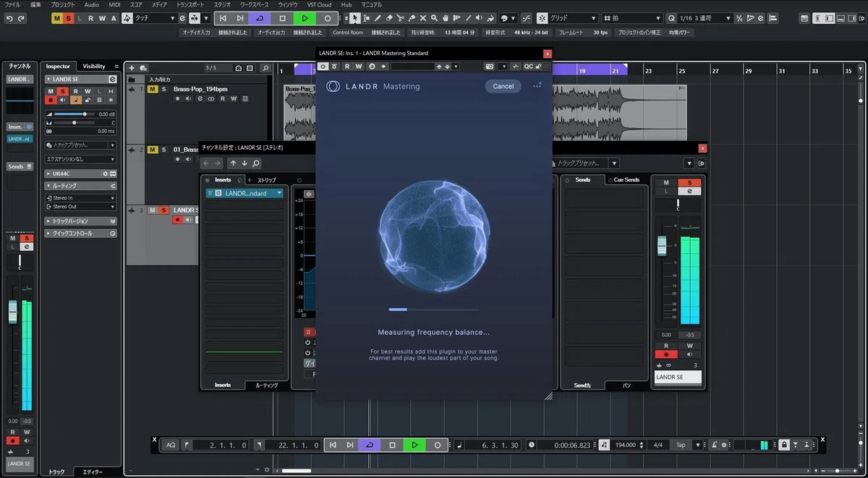Switch to Visibility tab

[94, 66]
